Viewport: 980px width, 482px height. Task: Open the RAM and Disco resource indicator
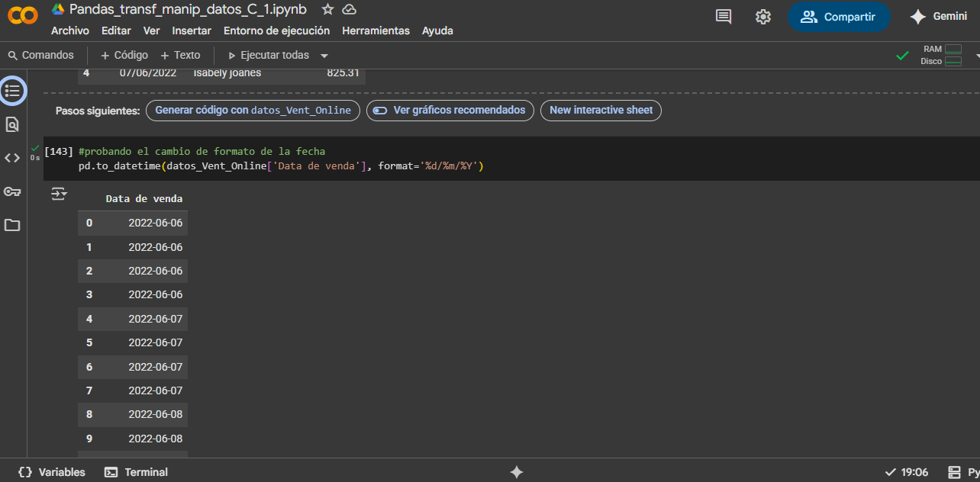(x=941, y=55)
